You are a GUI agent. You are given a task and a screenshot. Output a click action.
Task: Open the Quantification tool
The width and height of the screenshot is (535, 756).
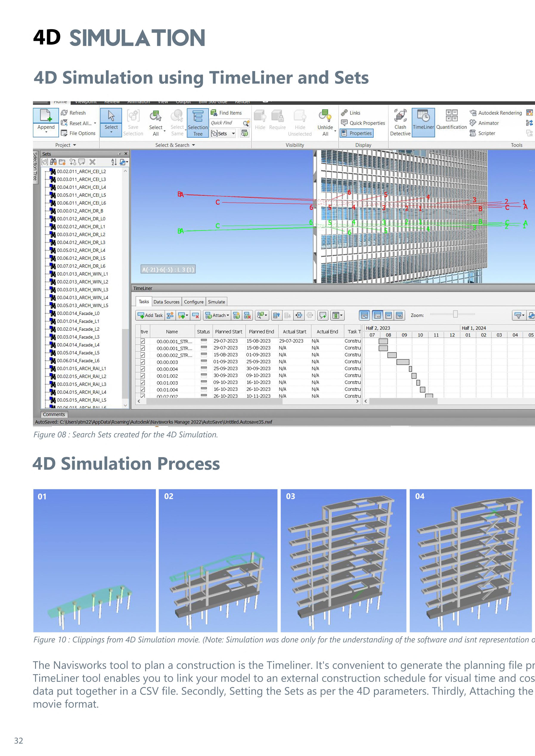[x=451, y=122]
